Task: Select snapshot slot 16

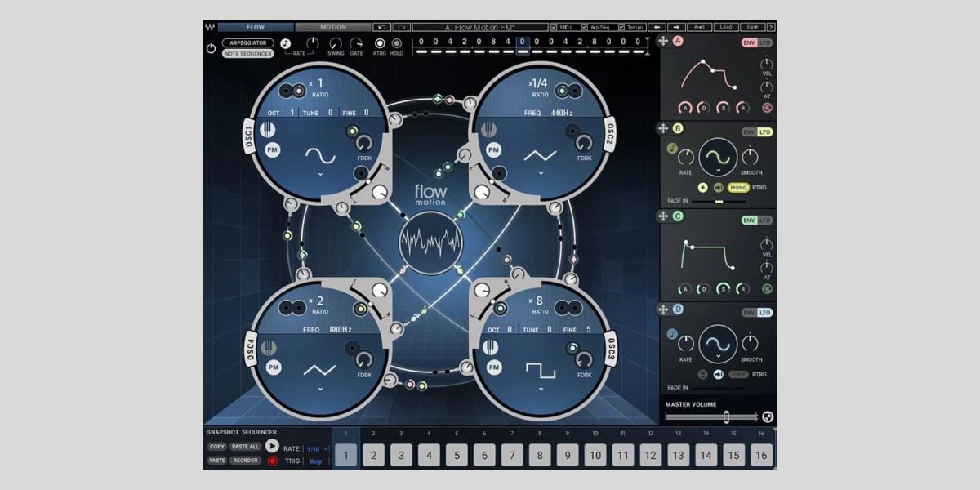Action: [x=761, y=456]
